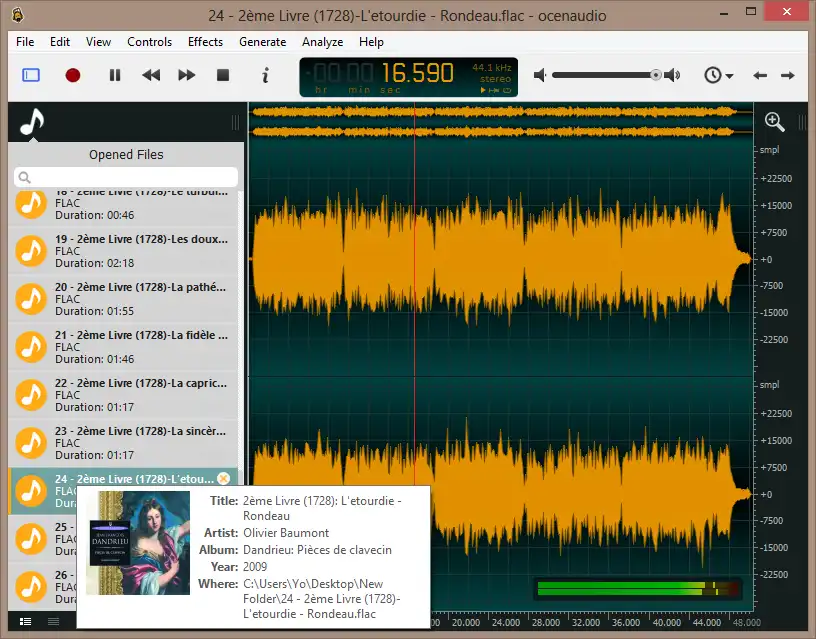The width and height of the screenshot is (816, 639).
Task: Select the rectangular selection tool
Action: pyautogui.click(x=31, y=74)
